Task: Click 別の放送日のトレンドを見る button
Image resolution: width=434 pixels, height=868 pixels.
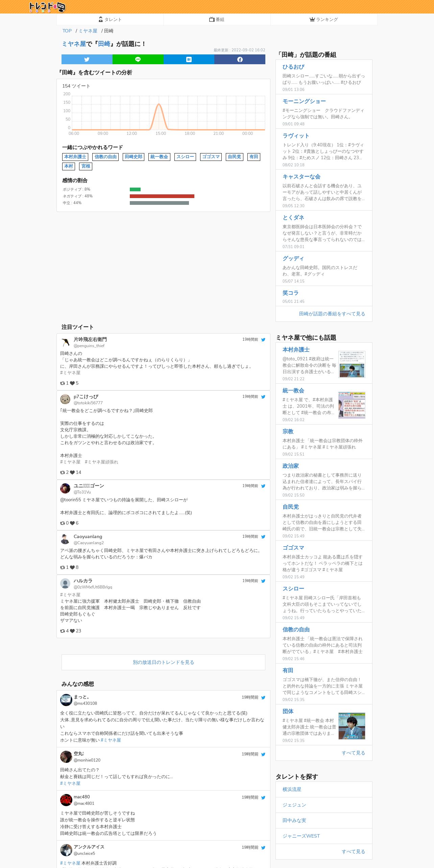Action: pyautogui.click(x=163, y=662)
